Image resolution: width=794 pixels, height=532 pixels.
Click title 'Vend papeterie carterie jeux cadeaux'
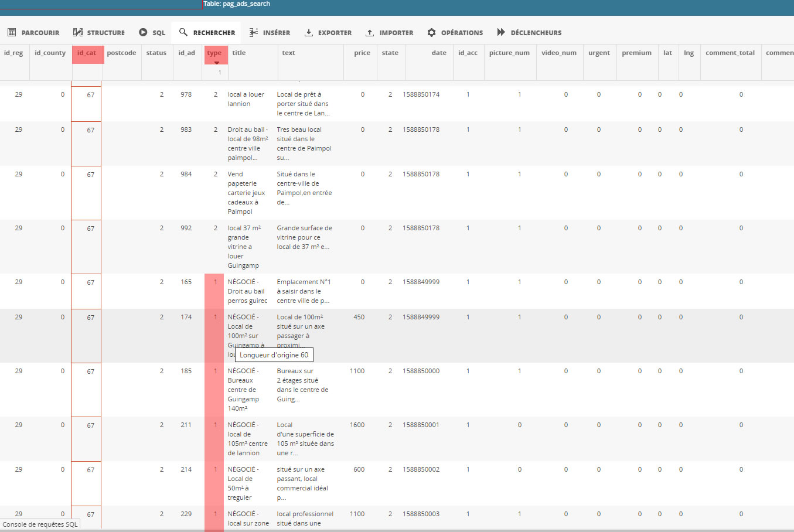(x=247, y=193)
